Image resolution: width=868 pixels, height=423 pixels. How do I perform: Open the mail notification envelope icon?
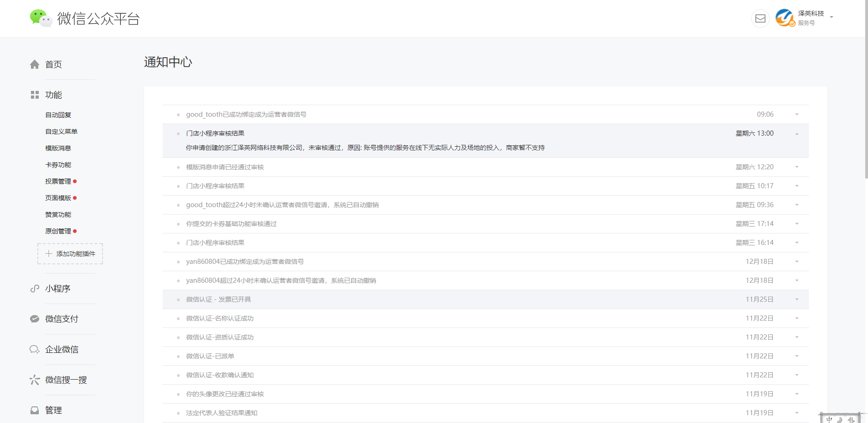point(760,18)
